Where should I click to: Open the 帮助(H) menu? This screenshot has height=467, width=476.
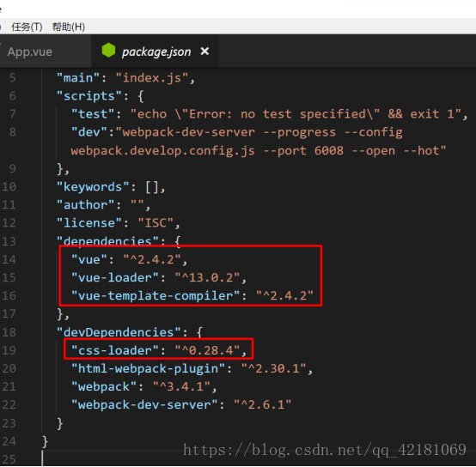coord(69,27)
